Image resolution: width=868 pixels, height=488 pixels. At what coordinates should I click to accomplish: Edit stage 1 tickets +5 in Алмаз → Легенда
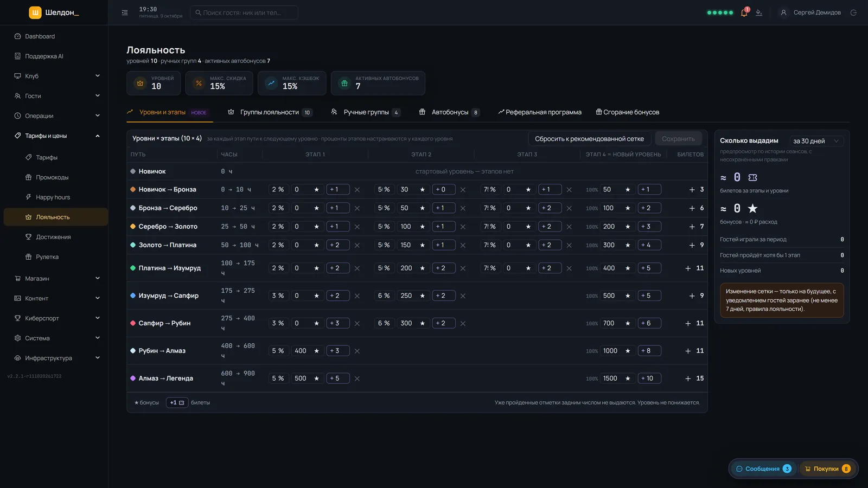(338, 378)
